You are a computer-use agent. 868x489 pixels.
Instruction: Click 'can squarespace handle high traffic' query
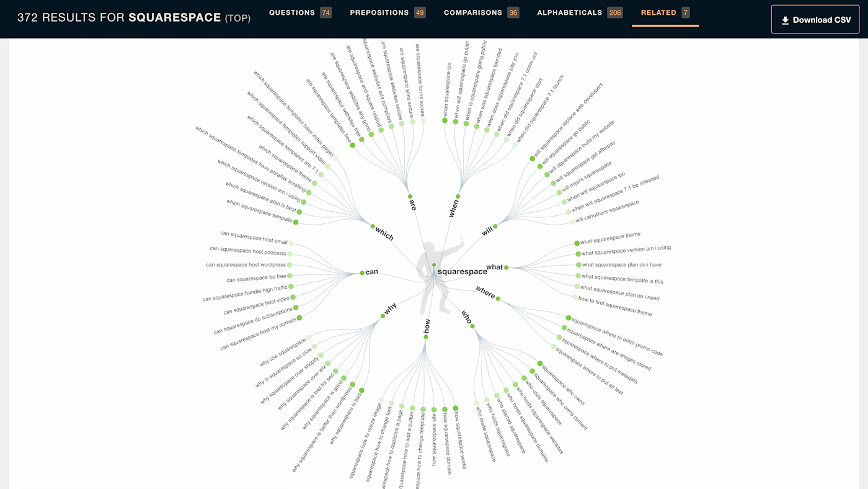coord(245,294)
